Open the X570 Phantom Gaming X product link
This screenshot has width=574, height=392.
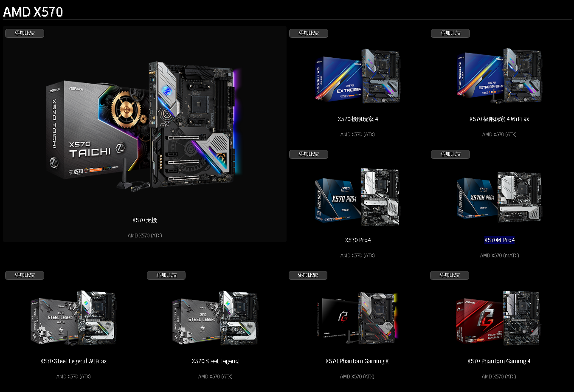click(357, 361)
